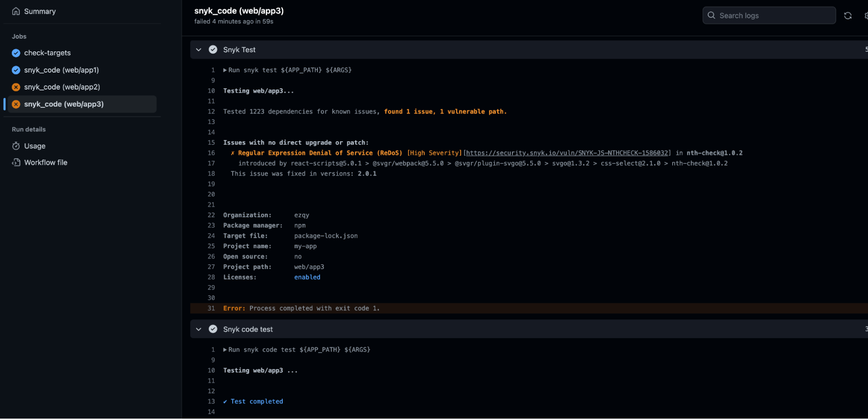Click the 'Test completed' log line

(256, 402)
